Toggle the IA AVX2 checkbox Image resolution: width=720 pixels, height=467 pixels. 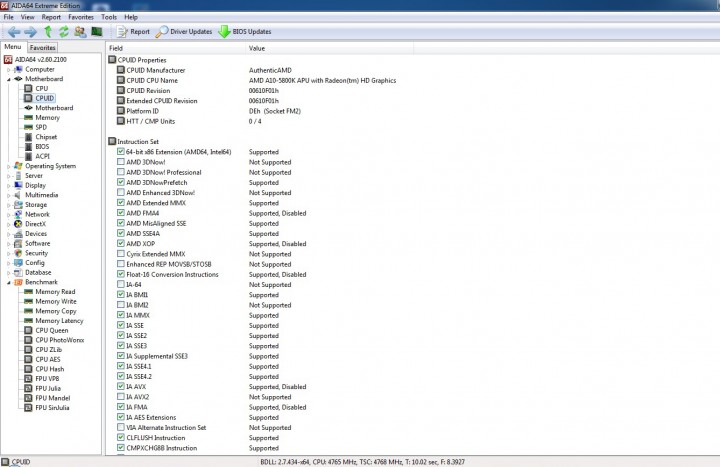(x=121, y=396)
